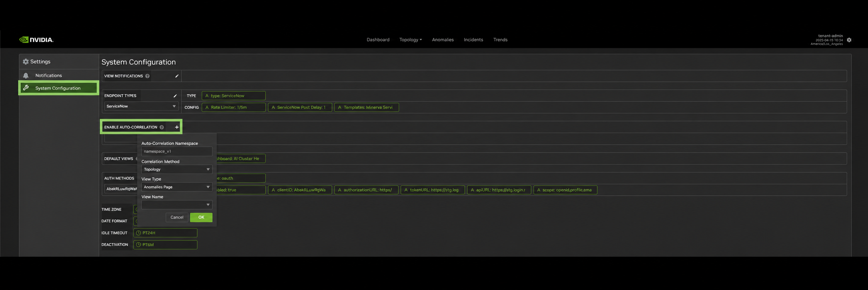Click the 'clientID: AbakRLuwRgWa' tag

[300, 190]
